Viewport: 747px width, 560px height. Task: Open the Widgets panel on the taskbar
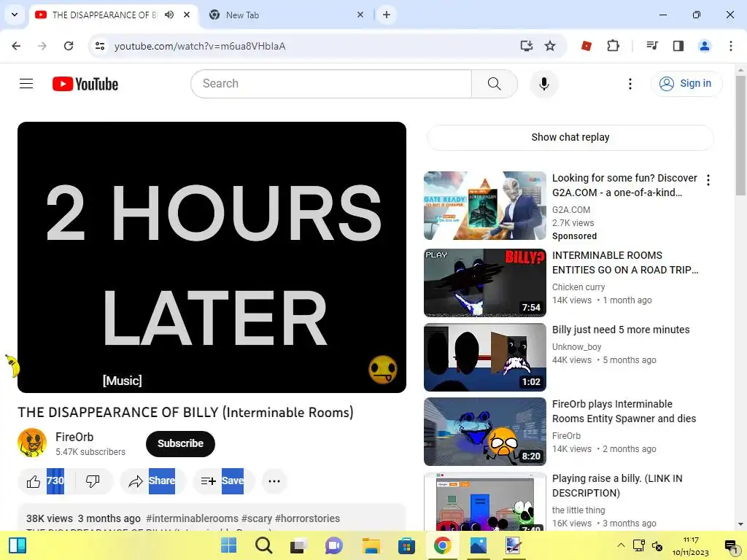click(18, 545)
